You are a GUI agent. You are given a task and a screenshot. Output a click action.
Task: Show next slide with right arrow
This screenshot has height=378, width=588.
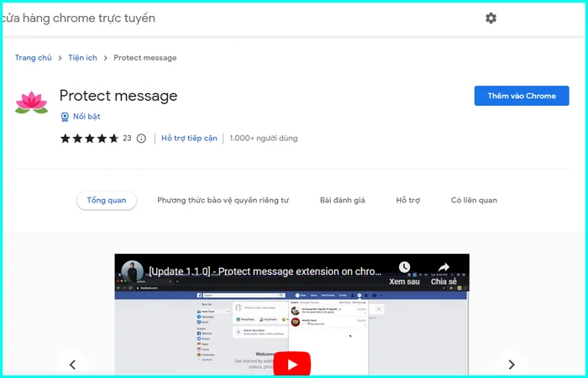[512, 364]
